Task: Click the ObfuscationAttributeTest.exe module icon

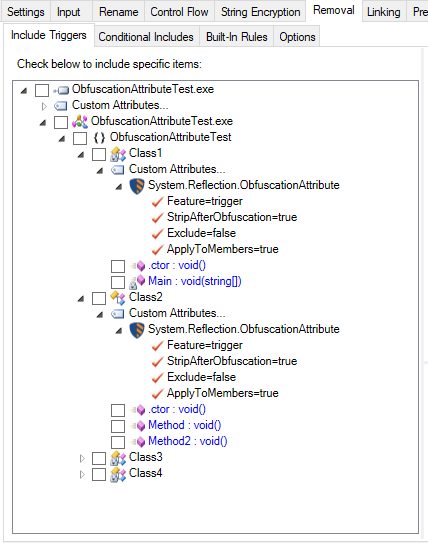Action: tap(80, 122)
